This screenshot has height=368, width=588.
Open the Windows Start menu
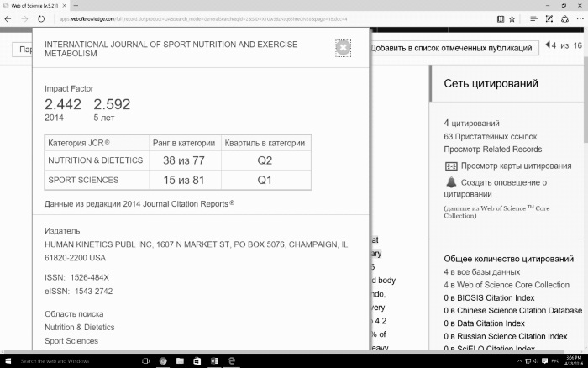[8, 361]
